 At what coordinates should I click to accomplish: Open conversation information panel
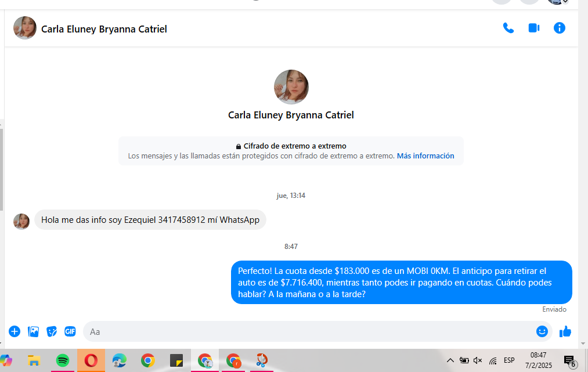pos(560,28)
